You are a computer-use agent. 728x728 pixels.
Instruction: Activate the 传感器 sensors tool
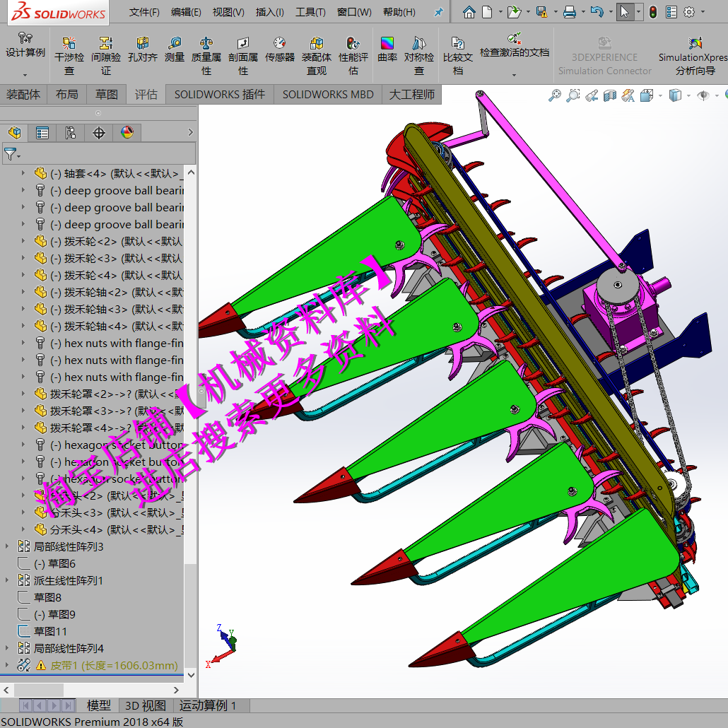coord(279,54)
